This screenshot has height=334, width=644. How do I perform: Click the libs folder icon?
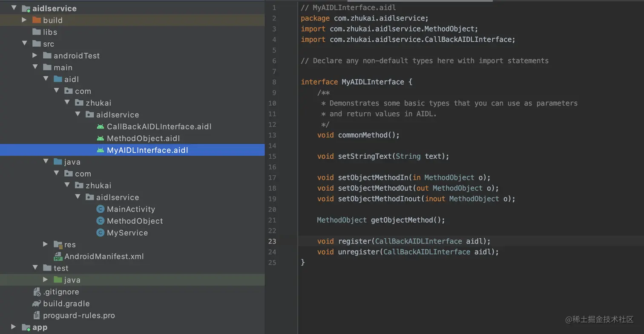37,32
